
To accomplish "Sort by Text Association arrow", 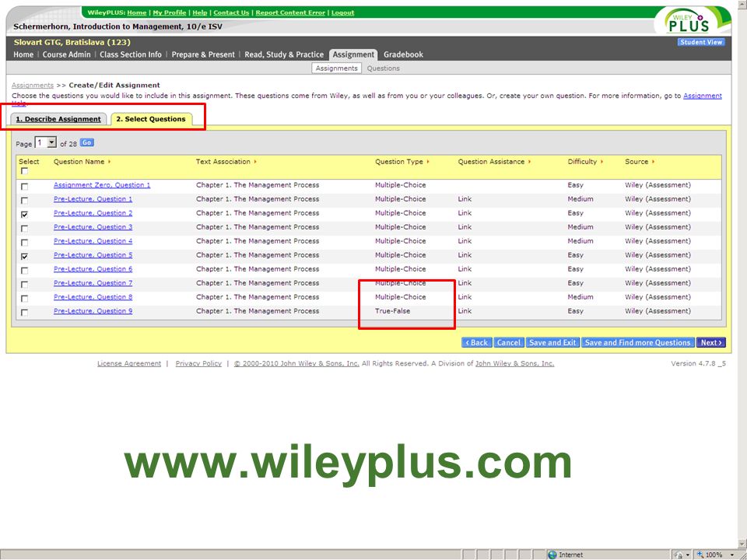I will (x=255, y=162).
